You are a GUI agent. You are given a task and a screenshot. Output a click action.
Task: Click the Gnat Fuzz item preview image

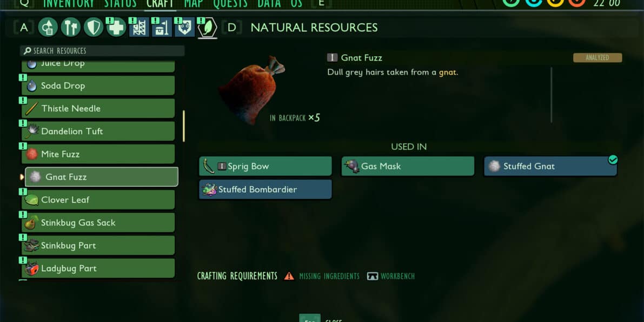tap(251, 89)
